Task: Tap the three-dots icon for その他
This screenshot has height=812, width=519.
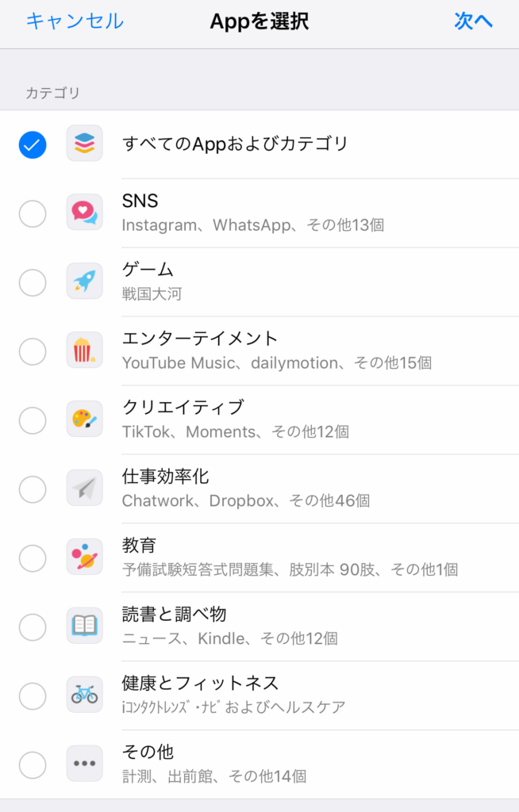Action: [84, 764]
